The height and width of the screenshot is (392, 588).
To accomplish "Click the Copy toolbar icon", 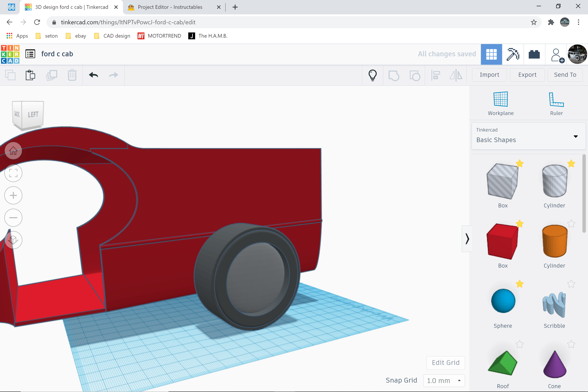I will [10, 75].
